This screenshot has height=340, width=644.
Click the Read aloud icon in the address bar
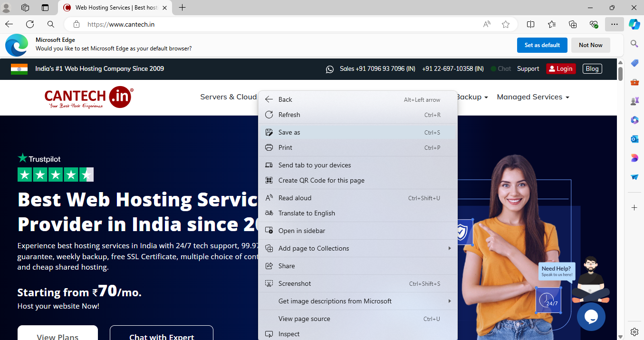(x=487, y=24)
